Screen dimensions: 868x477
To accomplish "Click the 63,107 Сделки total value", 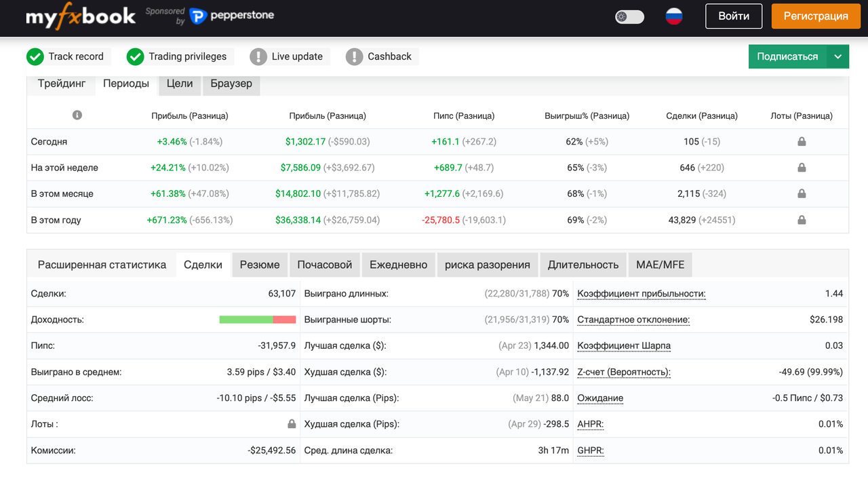I will point(282,294).
